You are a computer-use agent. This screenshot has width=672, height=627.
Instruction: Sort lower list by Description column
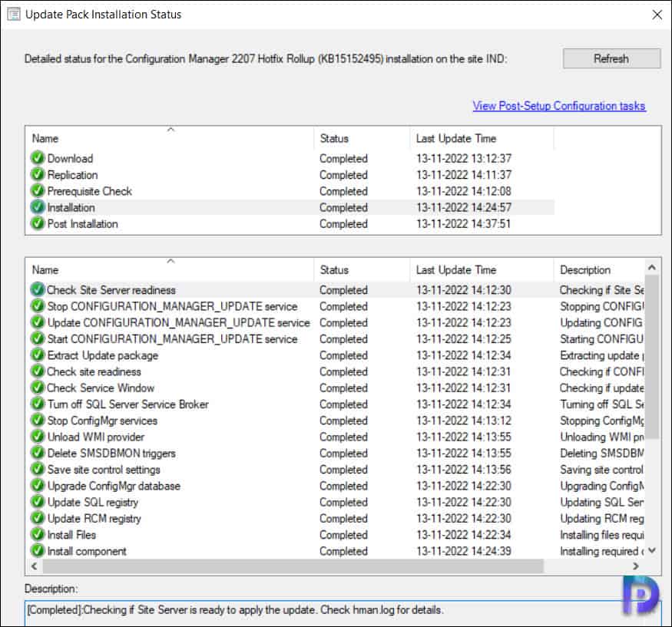[x=599, y=269]
